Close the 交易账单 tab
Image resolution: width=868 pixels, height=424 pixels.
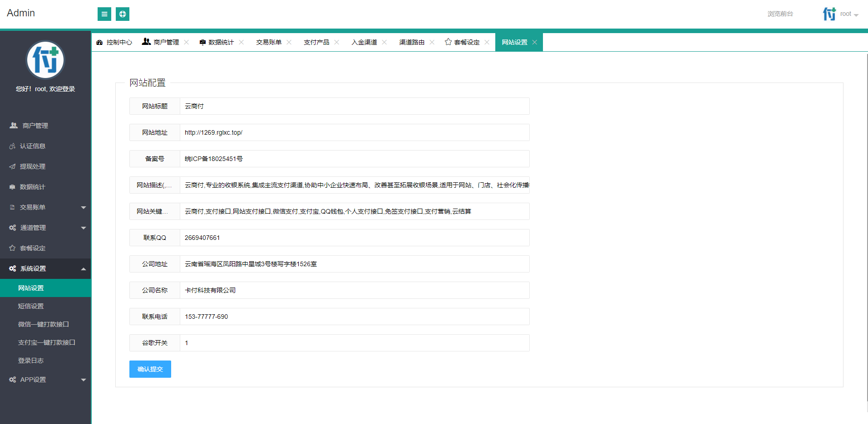289,42
